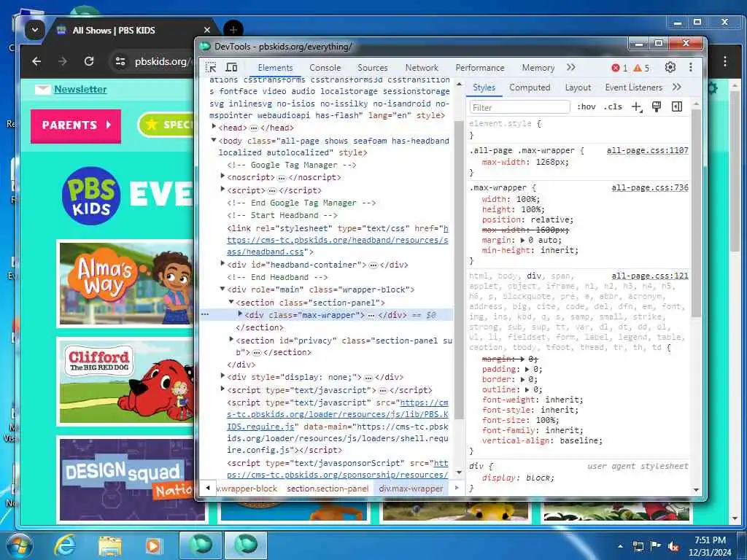Open Windows Explorer from taskbar

point(110,546)
